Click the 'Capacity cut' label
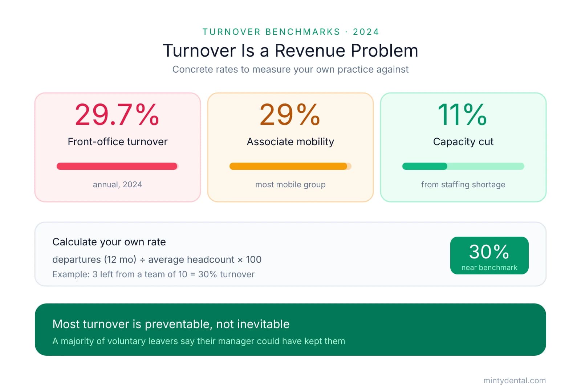 pyautogui.click(x=463, y=142)
